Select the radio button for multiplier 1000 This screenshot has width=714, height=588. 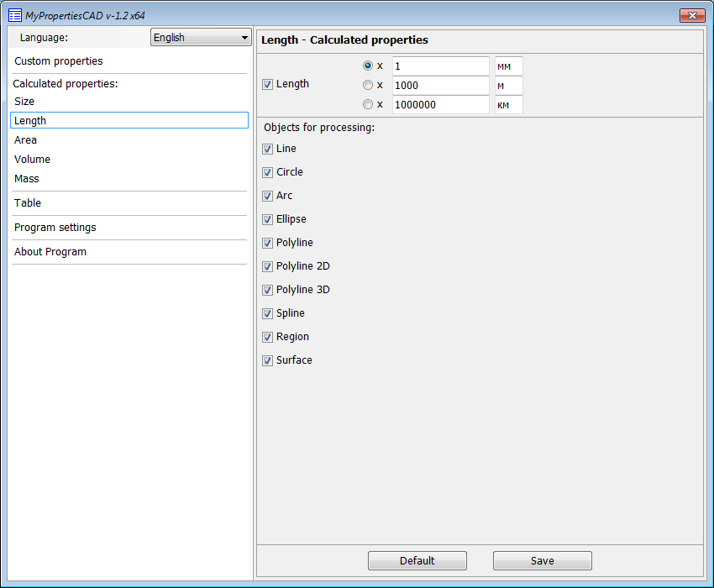tap(367, 85)
